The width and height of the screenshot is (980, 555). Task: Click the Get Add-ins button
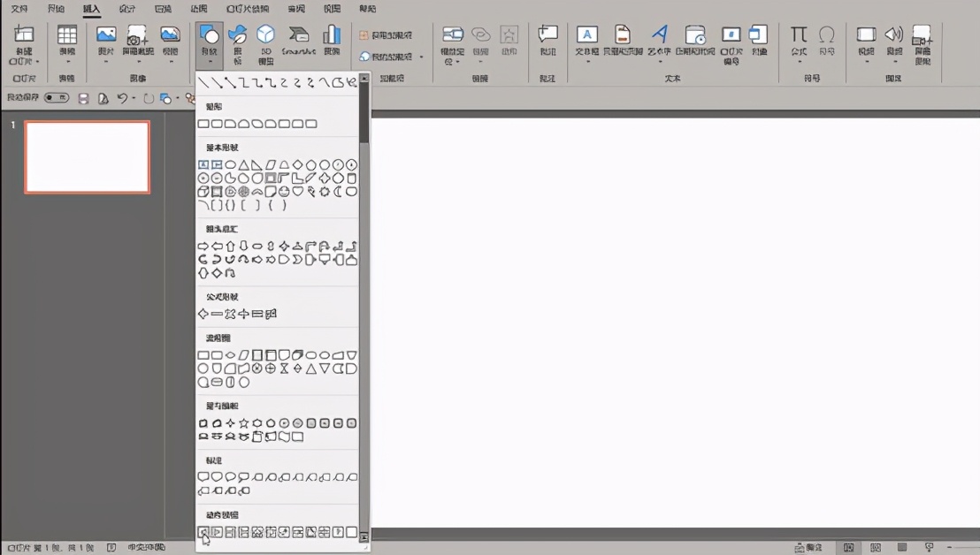(386, 35)
